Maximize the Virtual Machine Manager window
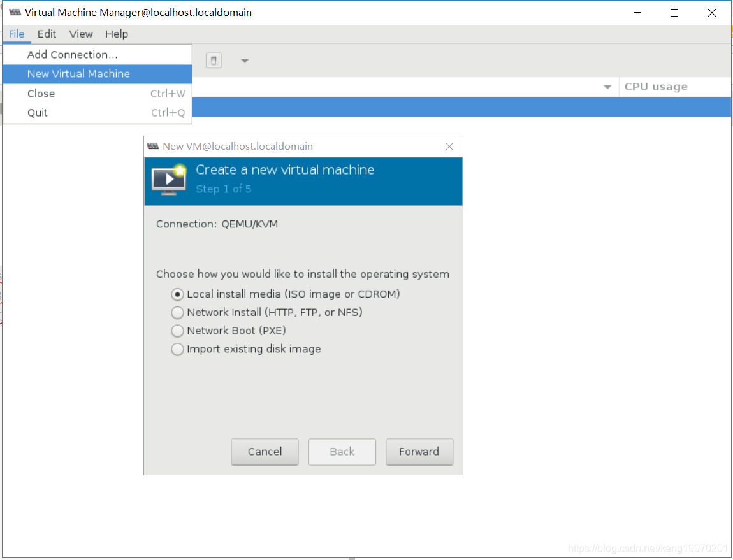This screenshot has width=733, height=560. click(x=674, y=13)
